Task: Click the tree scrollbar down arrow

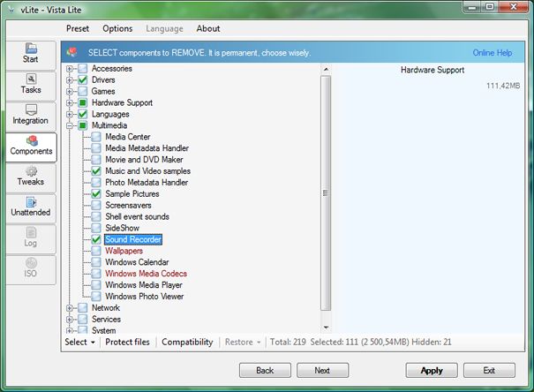Action: click(x=326, y=328)
